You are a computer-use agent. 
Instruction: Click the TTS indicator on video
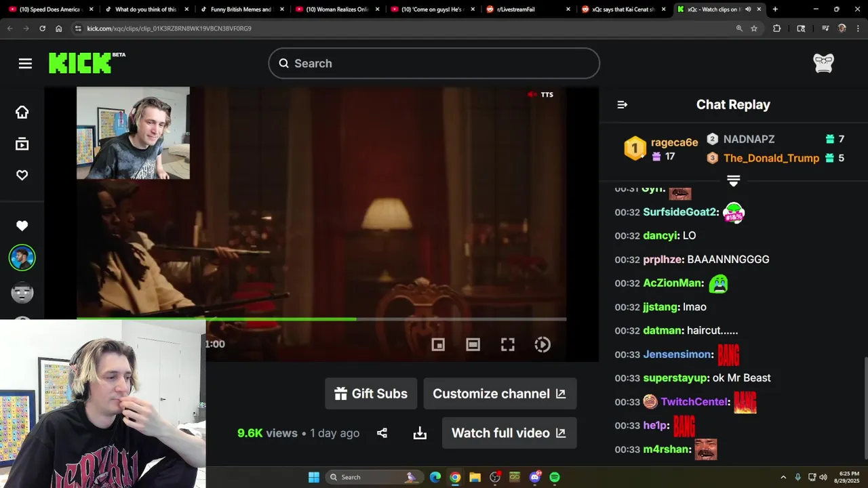pyautogui.click(x=540, y=95)
